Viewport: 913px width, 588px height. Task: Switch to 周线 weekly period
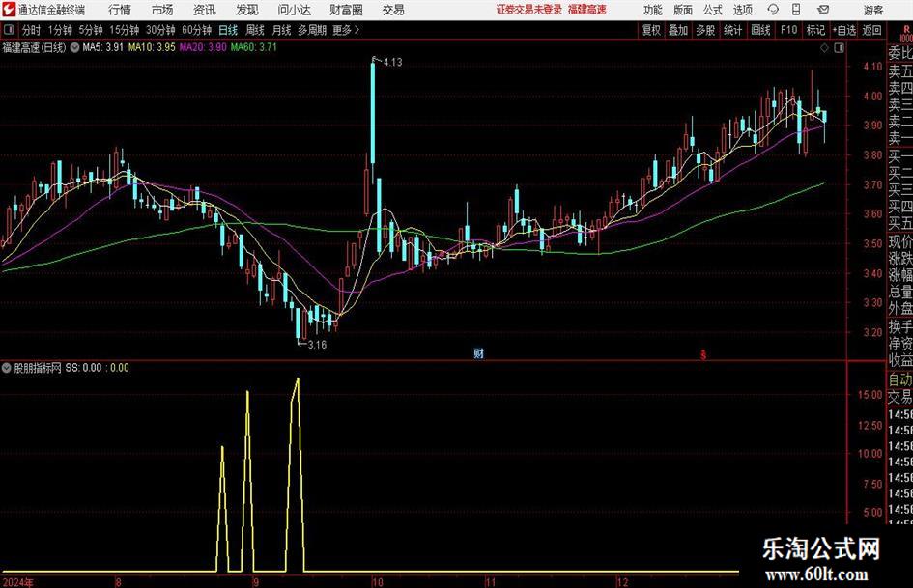(x=255, y=30)
